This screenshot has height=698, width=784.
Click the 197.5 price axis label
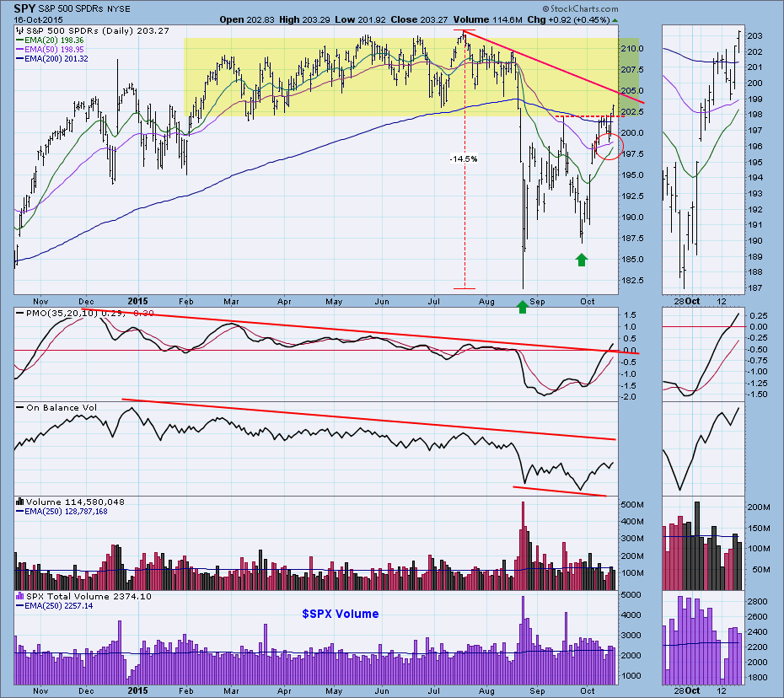632,154
